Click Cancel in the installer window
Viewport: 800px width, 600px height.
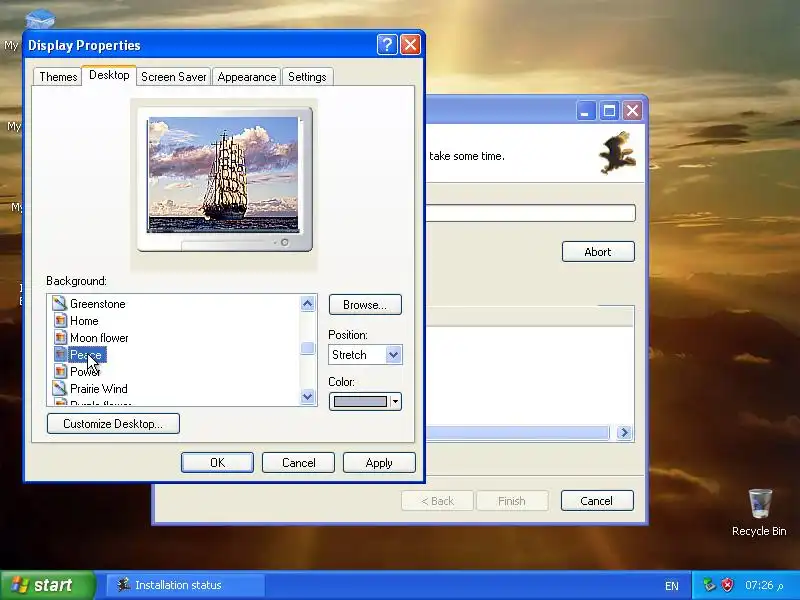click(x=597, y=501)
